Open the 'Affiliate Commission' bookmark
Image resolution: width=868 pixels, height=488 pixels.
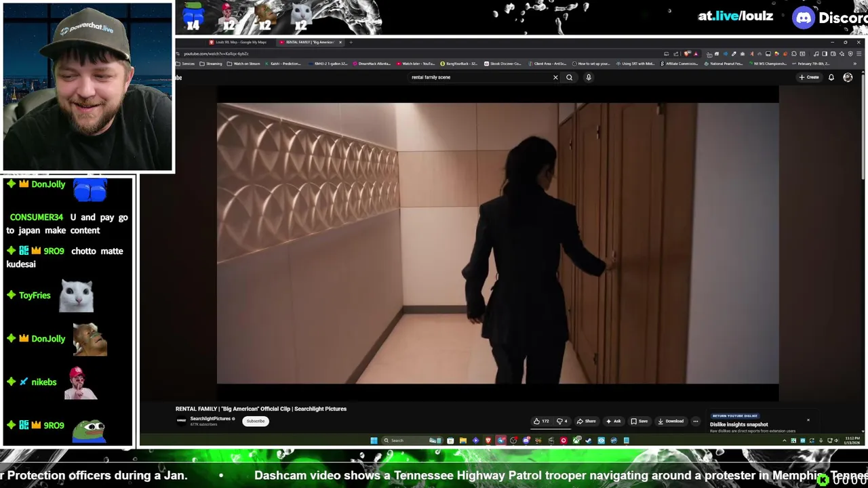pyautogui.click(x=679, y=64)
